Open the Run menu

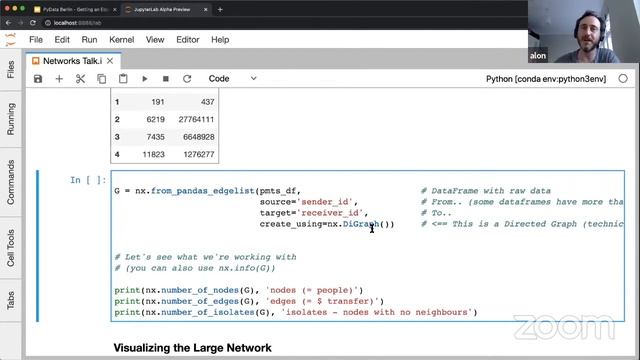coord(89,40)
